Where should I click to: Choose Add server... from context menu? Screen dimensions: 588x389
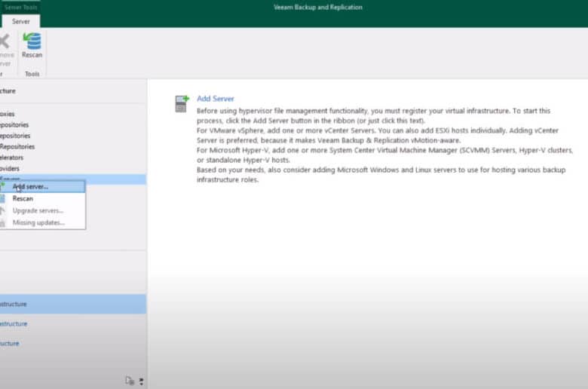(43, 186)
